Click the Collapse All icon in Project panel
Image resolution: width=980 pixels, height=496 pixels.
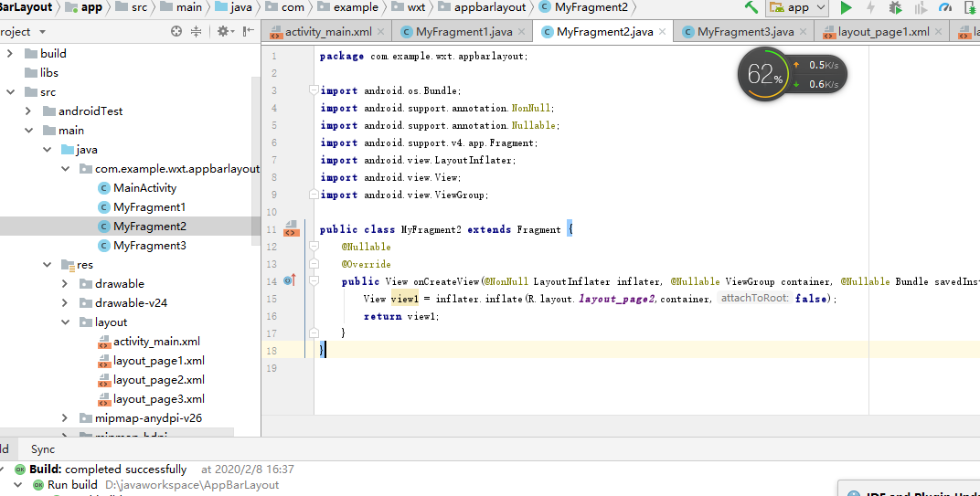(197, 31)
